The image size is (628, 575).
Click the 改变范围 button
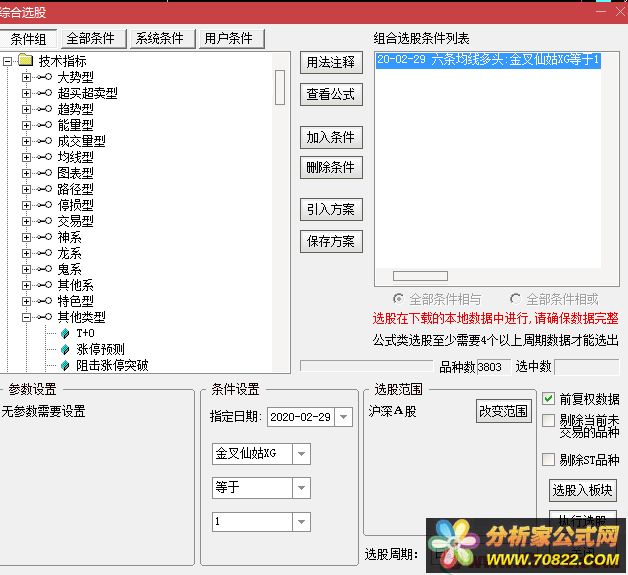pos(503,411)
